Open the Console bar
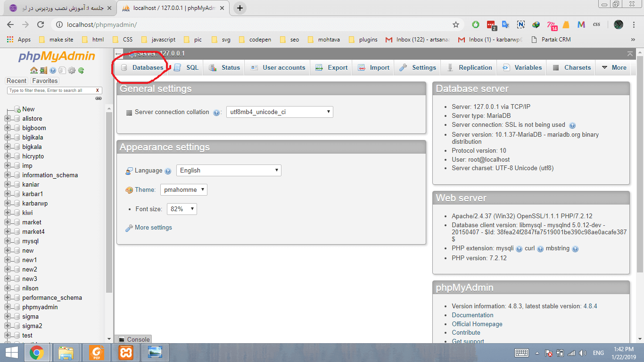This screenshot has height=362, width=644. (x=134, y=339)
